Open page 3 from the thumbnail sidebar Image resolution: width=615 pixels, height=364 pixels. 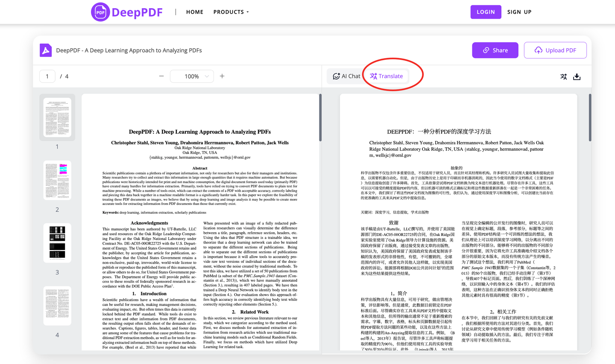tap(57, 243)
